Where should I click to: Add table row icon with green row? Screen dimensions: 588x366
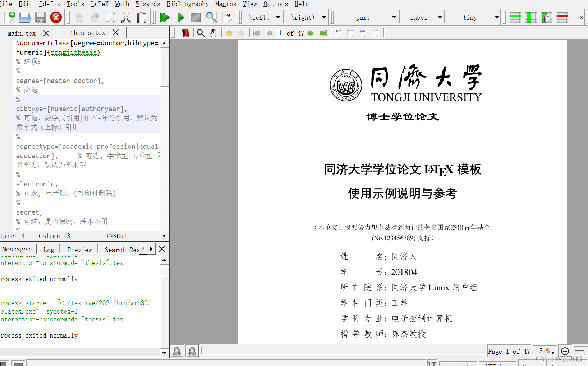pos(515,17)
